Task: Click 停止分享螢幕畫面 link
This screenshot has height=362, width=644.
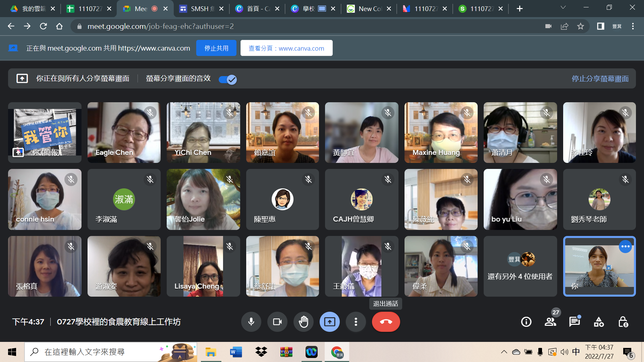Action: pos(600,79)
